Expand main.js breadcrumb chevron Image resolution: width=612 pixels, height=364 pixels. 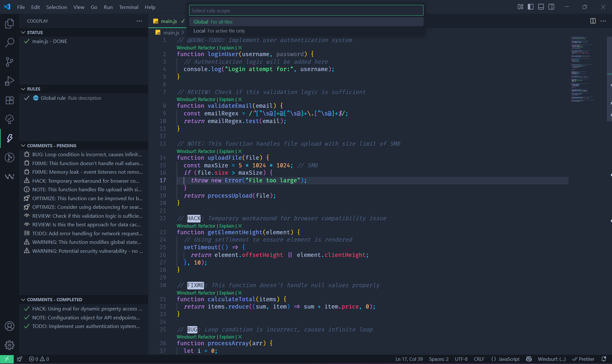click(183, 33)
